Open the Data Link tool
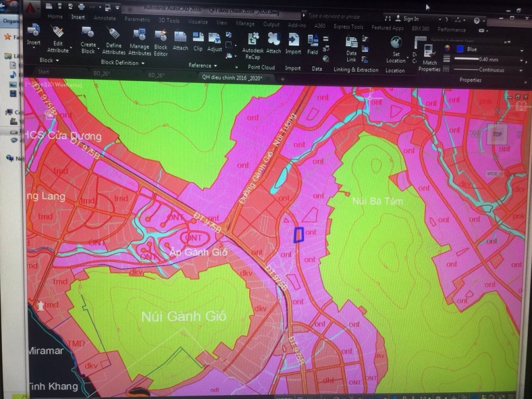Image resolution: width=532 pixels, height=399 pixels. click(x=352, y=43)
